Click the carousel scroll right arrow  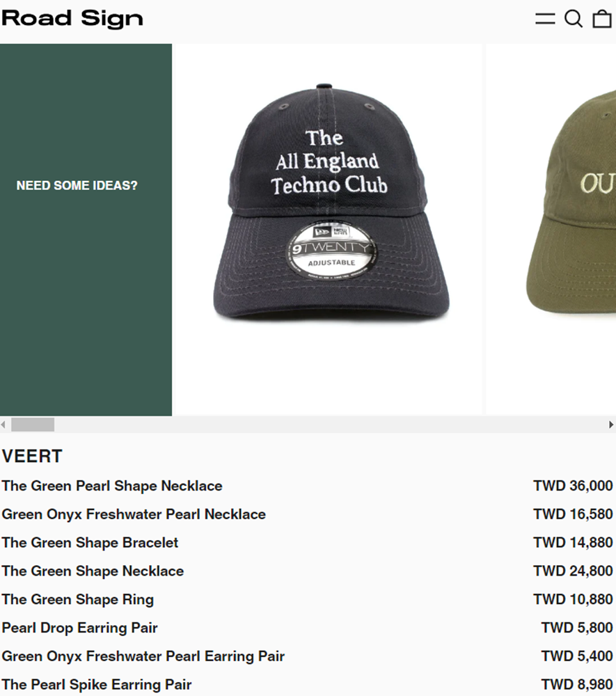[x=611, y=425]
